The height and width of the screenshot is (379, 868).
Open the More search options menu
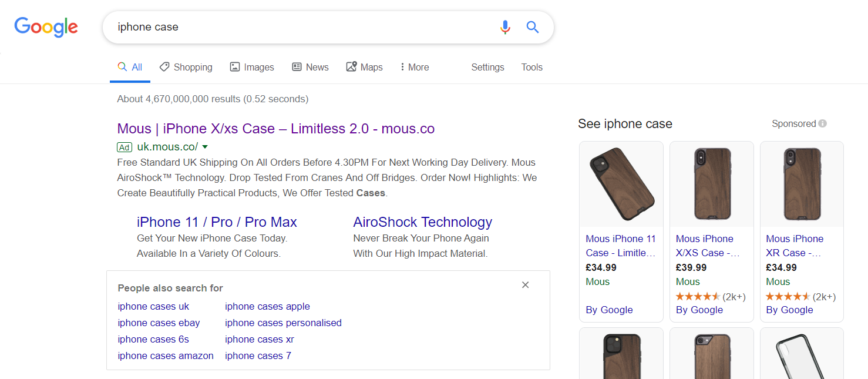coord(414,67)
